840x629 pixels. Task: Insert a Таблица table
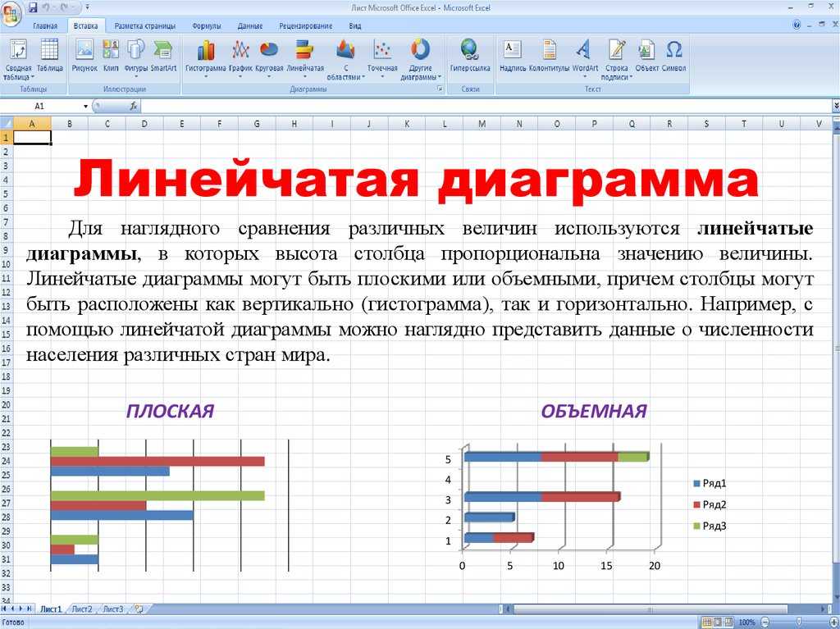click(x=50, y=55)
